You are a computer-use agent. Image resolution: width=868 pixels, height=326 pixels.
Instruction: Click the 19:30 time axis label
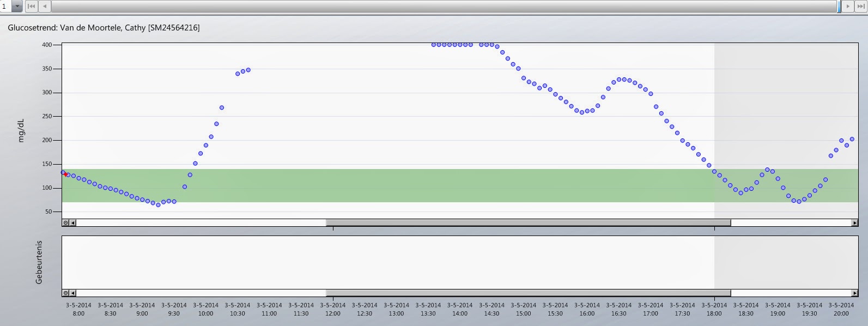pyautogui.click(x=810, y=309)
